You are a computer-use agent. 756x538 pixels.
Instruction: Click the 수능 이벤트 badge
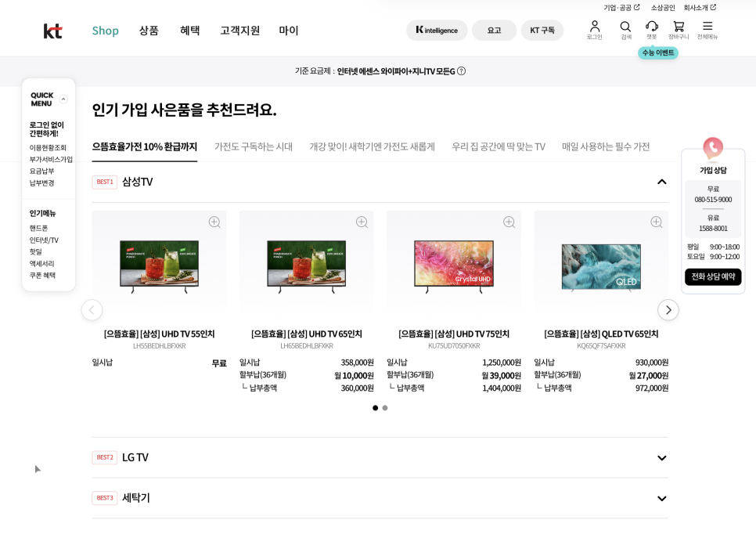coord(658,52)
